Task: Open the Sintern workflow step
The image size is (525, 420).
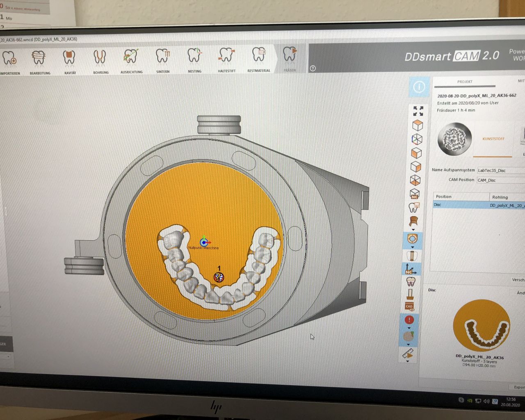Action: point(163,60)
